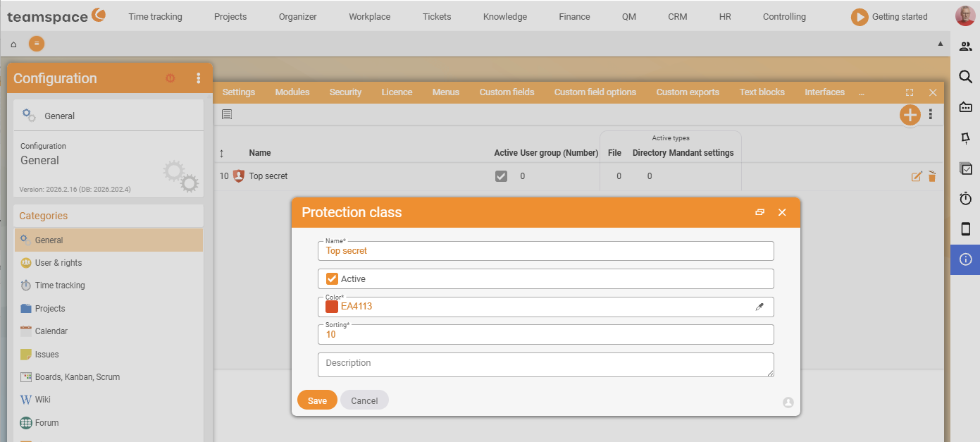Open the HR menu
The width and height of the screenshot is (980, 442).
click(x=725, y=17)
